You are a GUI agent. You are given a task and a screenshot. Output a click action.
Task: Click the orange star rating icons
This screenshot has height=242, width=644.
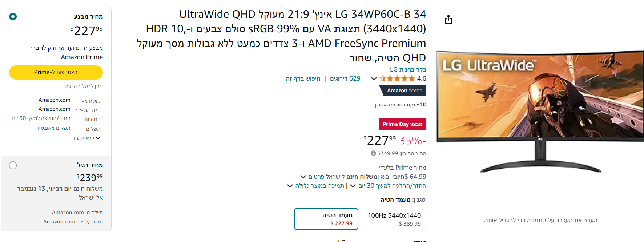397,78
